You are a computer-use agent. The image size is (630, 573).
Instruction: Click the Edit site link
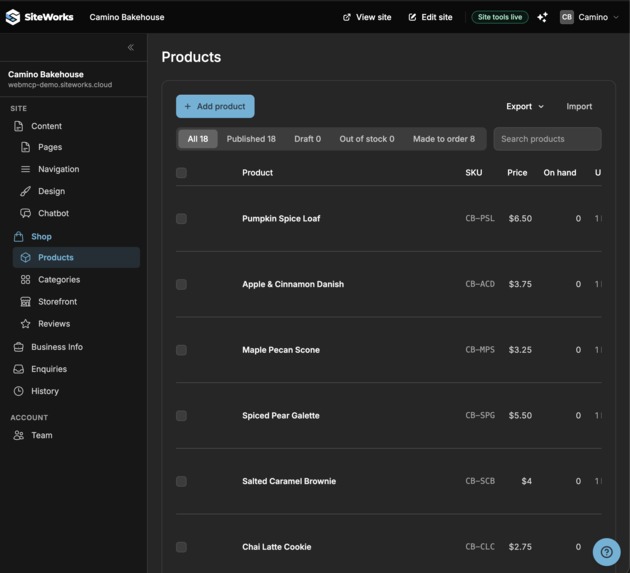[430, 17]
